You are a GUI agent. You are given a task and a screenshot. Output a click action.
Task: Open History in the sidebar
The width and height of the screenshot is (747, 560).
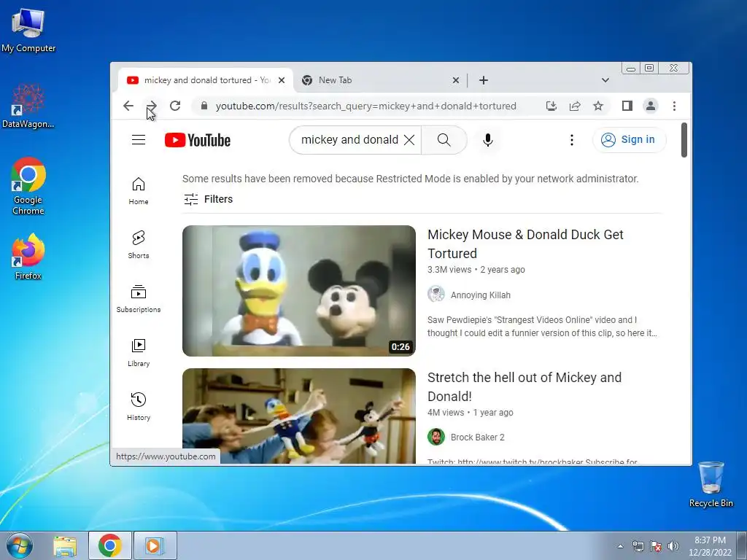(x=139, y=406)
